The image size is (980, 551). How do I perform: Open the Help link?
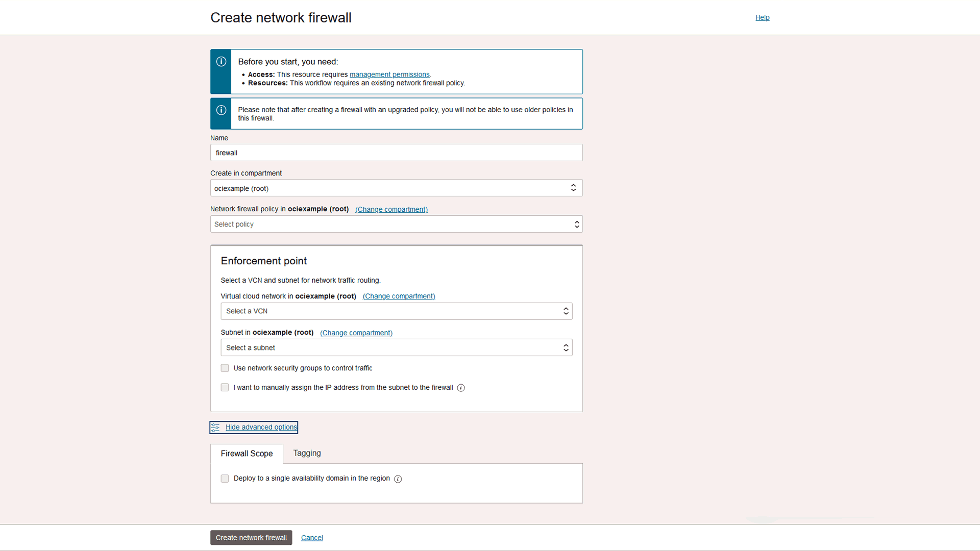point(762,17)
